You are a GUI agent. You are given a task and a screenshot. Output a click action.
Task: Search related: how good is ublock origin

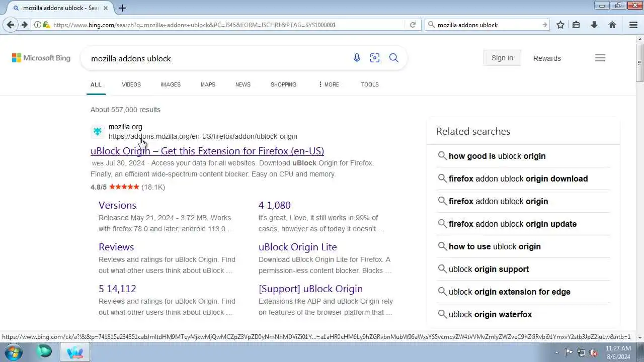[497, 156]
